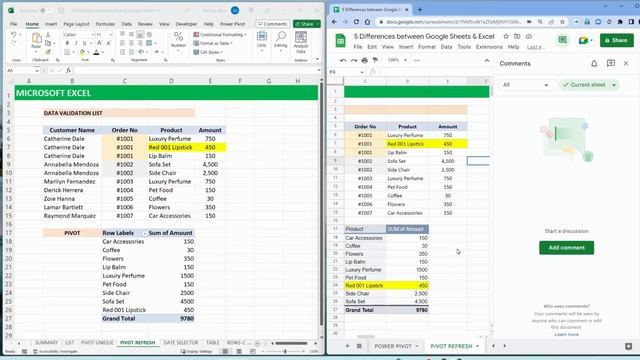Click Italic in Excel Font group
Screen dimensions: 640x360
click(x=76, y=43)
